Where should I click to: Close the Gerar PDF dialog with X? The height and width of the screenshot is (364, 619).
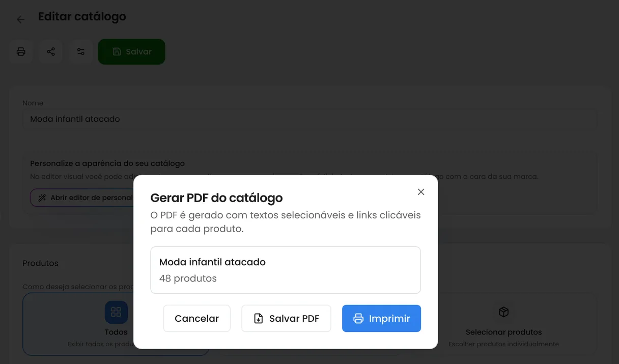(x=421, y=192)
